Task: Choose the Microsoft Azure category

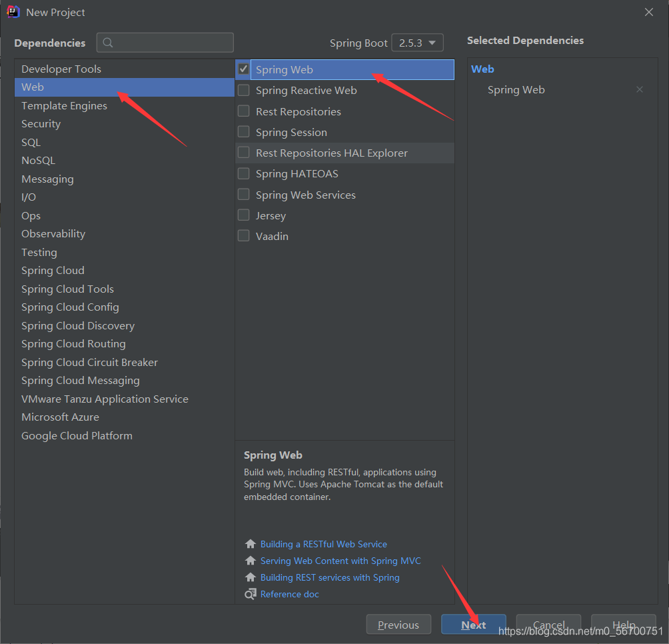Action: tap(124, 417)
